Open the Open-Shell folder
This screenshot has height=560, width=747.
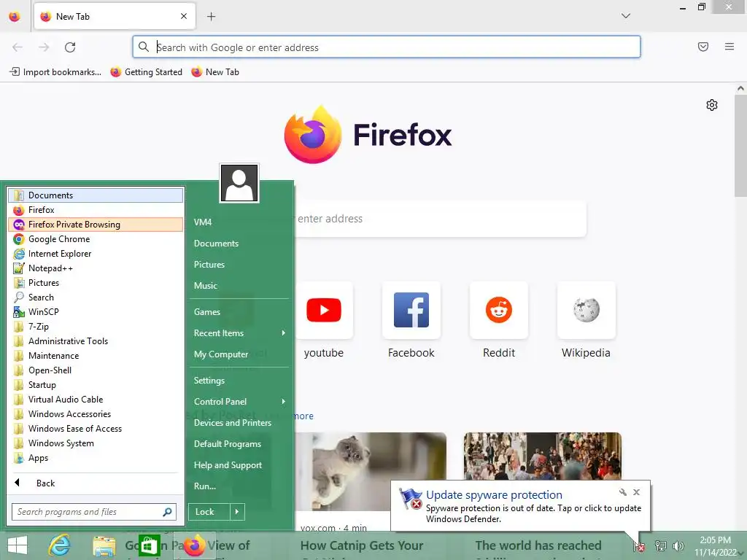click(96, 370)
